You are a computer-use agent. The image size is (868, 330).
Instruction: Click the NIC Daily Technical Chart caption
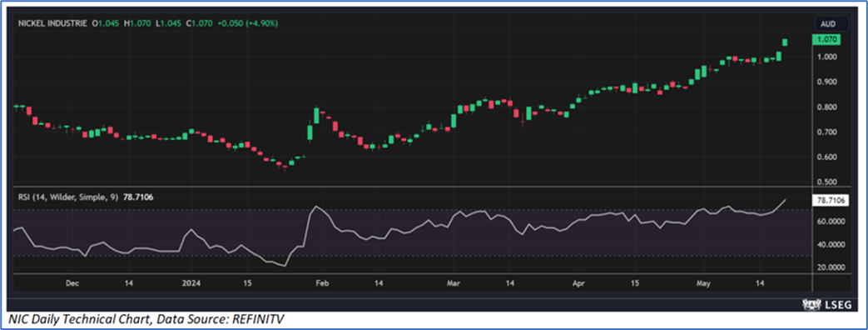146,319
